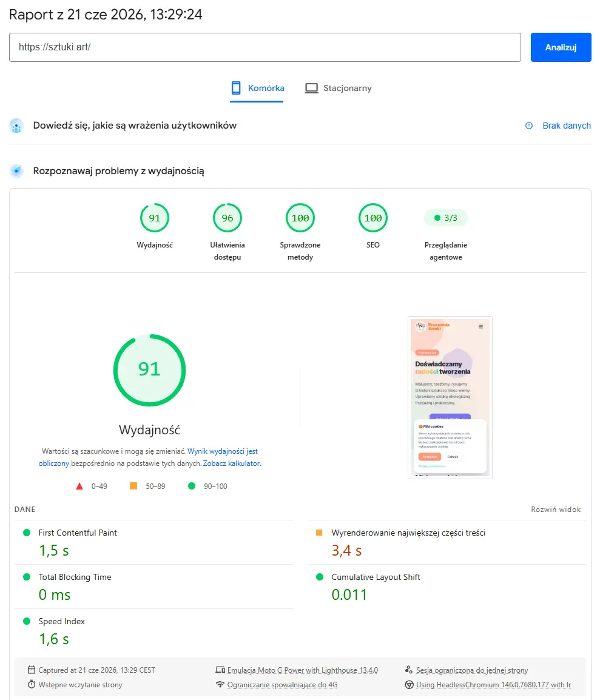Click the First Contentful Paint metric label

pos(78,533)
